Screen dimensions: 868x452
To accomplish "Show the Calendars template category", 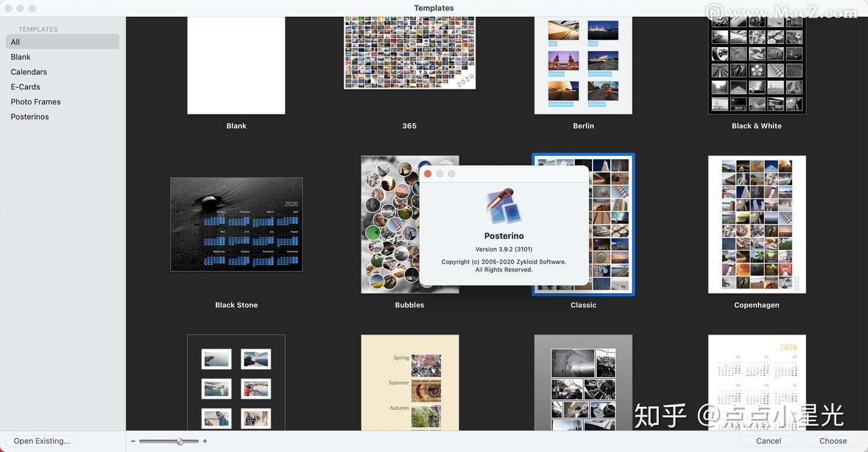I will pos(63,72).
